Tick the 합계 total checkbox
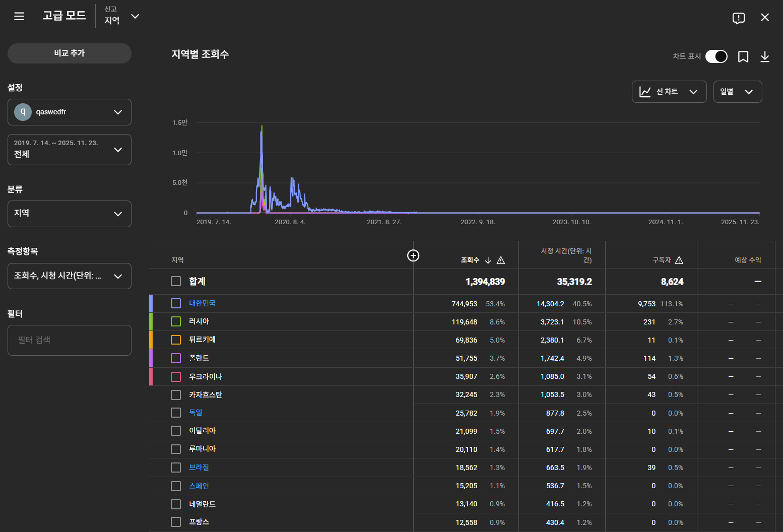This screenshot has height=532, width=783. pos(176,281)
